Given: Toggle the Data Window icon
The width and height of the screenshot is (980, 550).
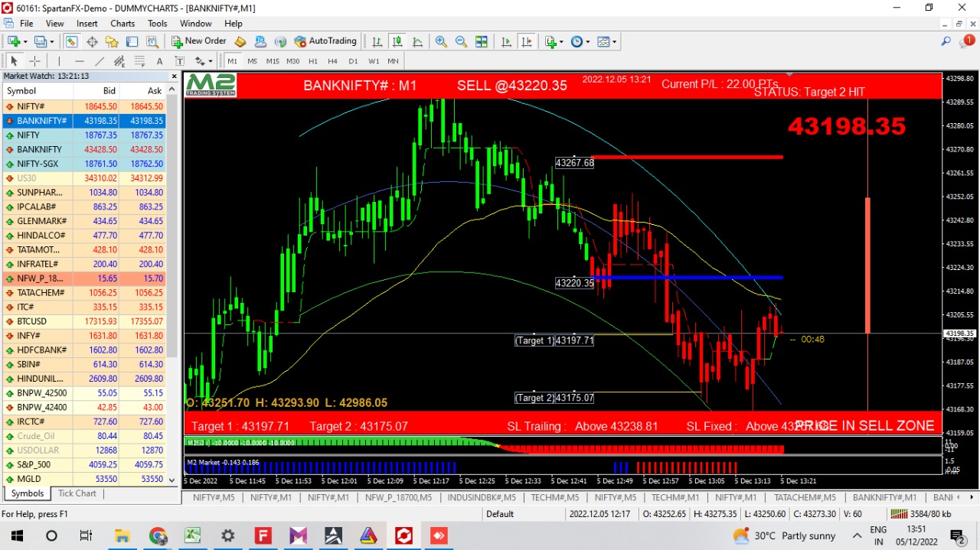Looking at the screenshot, I should click(92, 41).
